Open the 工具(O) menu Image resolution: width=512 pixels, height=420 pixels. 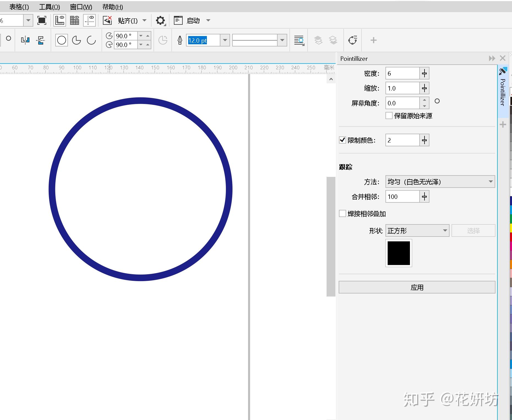coord(50,7)
